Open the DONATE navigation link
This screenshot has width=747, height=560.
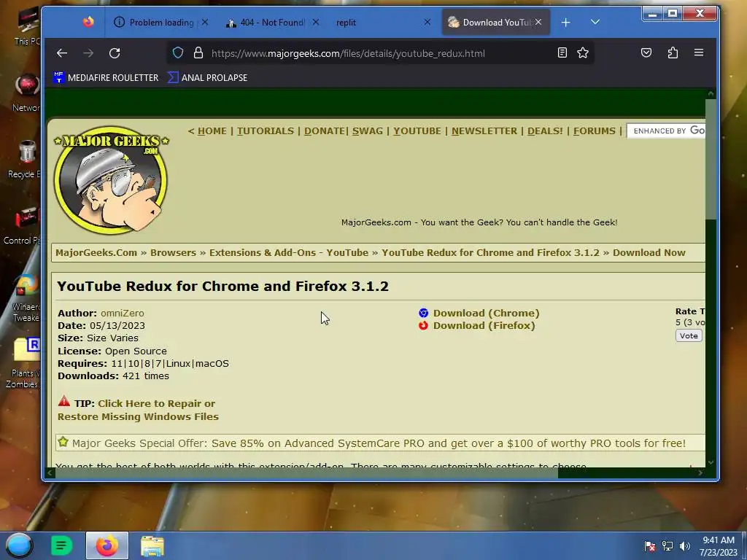pos(325,131)
